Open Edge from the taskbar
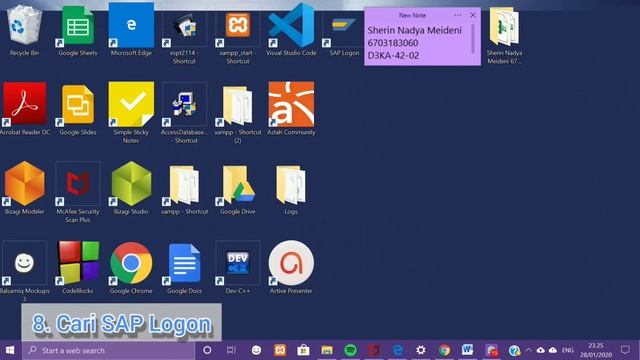 click(397, 350)
